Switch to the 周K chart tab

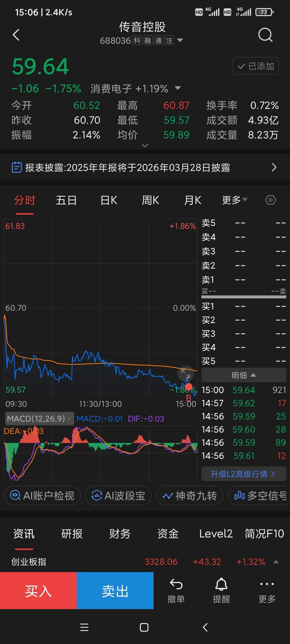click(150, 200)
